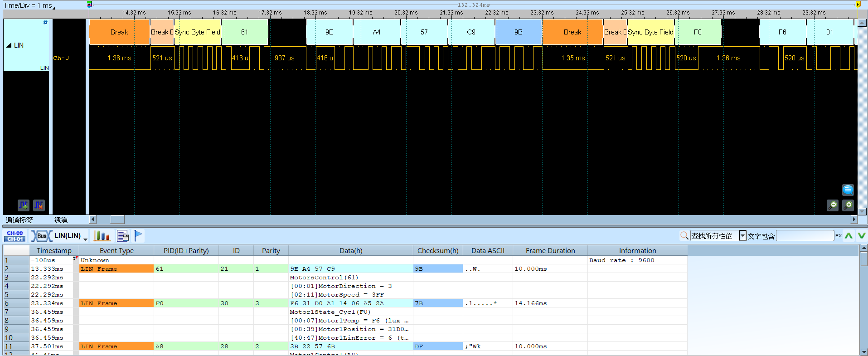
Task: Open the search field selector dropdown
Action: tap(742, 235)
